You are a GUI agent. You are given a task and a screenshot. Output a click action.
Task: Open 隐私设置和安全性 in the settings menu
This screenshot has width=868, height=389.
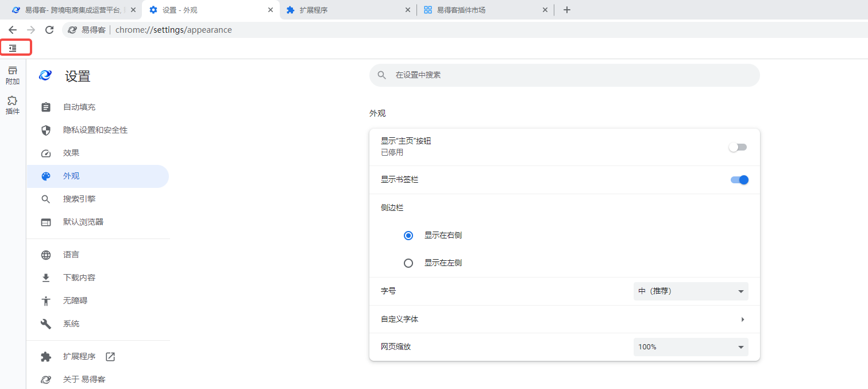(x=95, y=130)
